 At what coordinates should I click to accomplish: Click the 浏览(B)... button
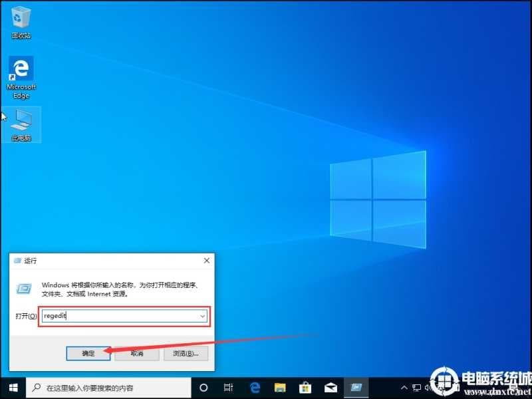click(x=186, y=354)
